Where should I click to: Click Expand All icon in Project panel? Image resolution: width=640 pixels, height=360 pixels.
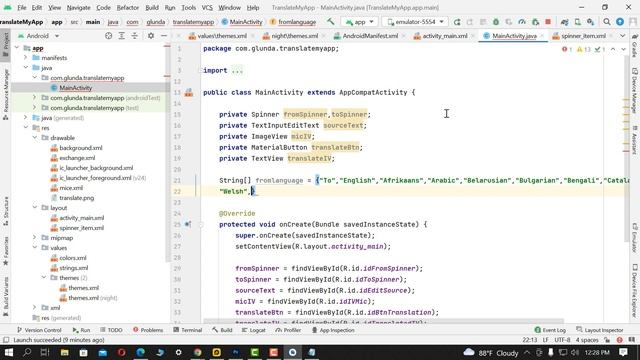(121, 36)
